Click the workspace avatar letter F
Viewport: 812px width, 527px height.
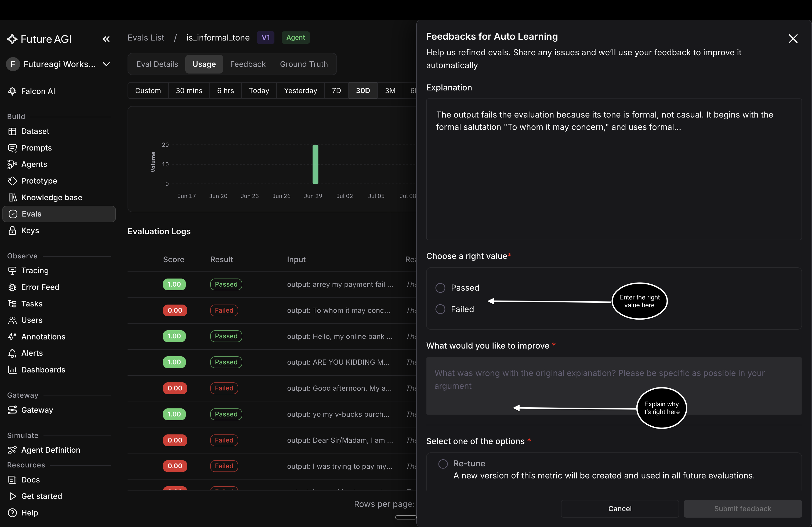click(13, 64)
